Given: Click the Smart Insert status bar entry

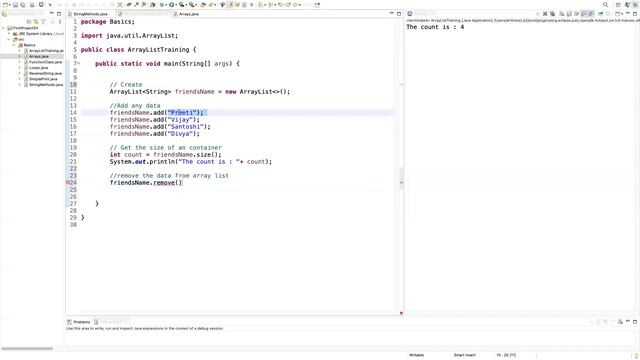Looking at the screenshot, I should pyautogui.click(x=464, y=355).
